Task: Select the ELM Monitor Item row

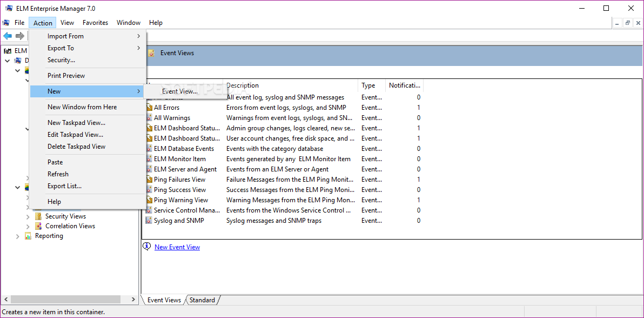Action: coord(284,159)
